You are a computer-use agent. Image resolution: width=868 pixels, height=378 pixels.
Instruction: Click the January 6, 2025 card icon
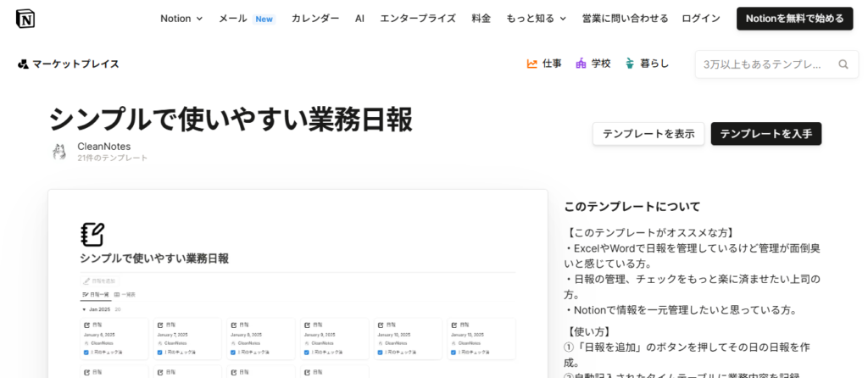(87, 325)
